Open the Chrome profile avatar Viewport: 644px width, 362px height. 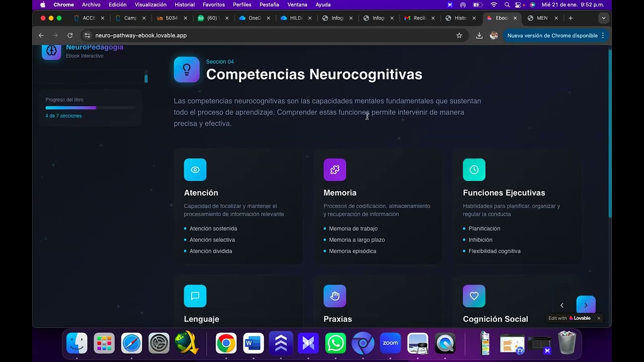pos(494,36)
